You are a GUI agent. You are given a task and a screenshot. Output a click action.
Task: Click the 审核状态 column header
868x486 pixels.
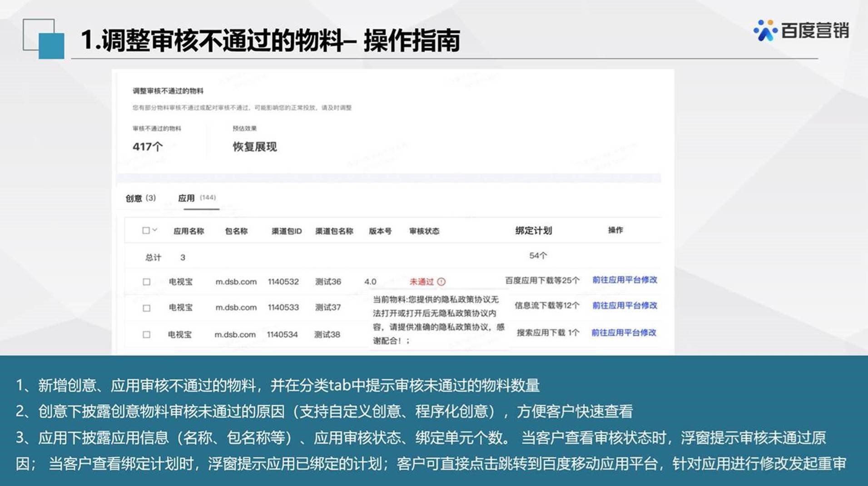(424, 231)
